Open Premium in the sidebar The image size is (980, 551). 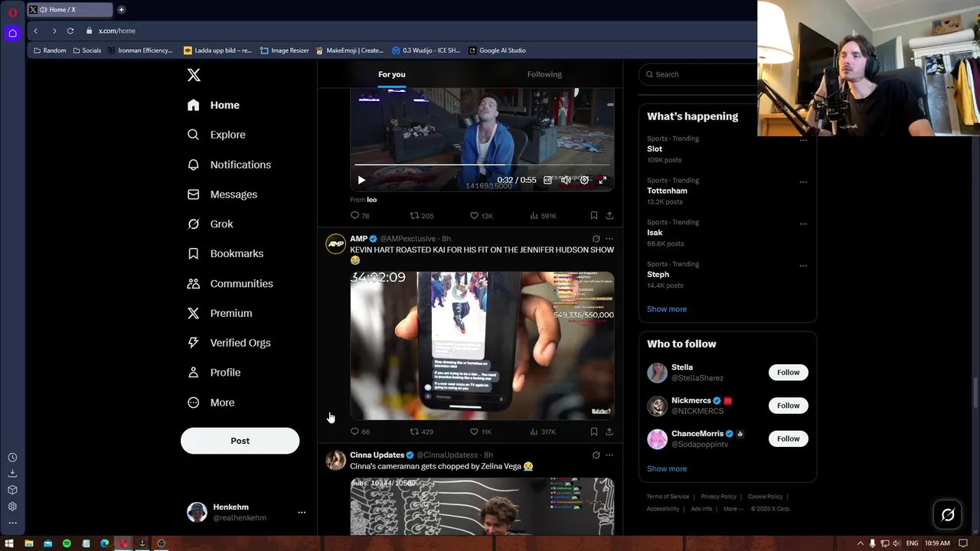tap(220, 313)
